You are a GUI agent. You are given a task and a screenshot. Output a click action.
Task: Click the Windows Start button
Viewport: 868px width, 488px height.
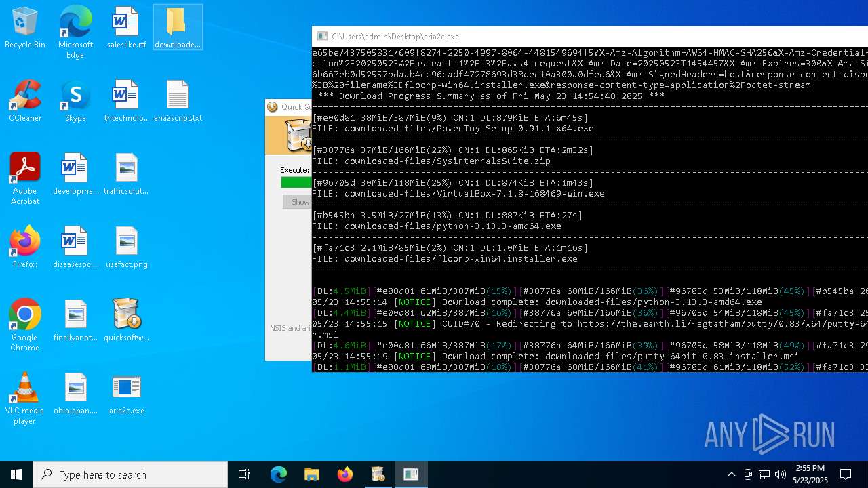pos(16,474)
